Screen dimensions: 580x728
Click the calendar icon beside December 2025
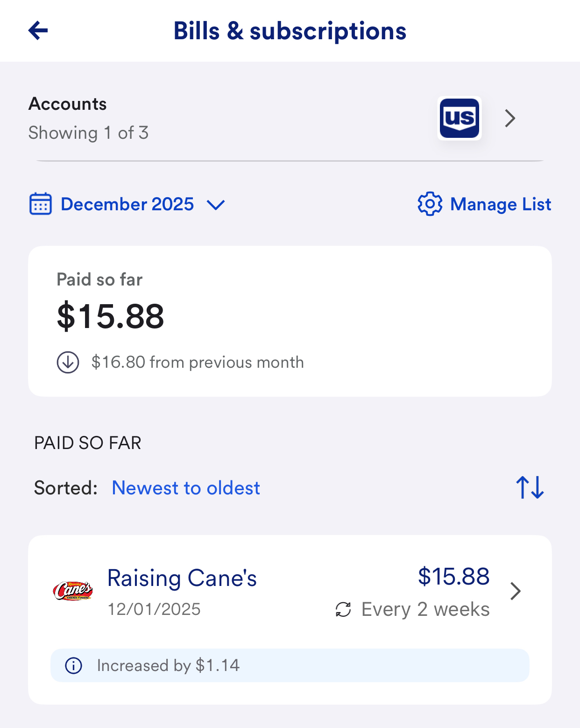[41, 204]
